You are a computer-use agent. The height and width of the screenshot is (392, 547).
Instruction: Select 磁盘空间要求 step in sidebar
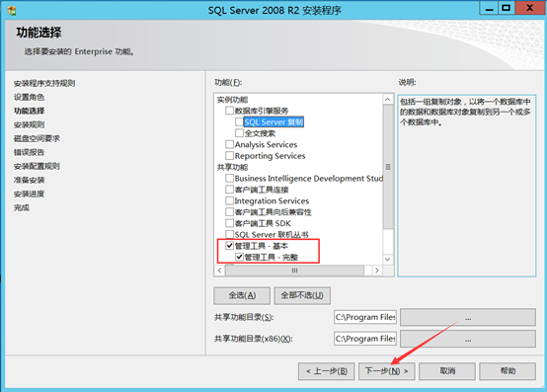37,138
